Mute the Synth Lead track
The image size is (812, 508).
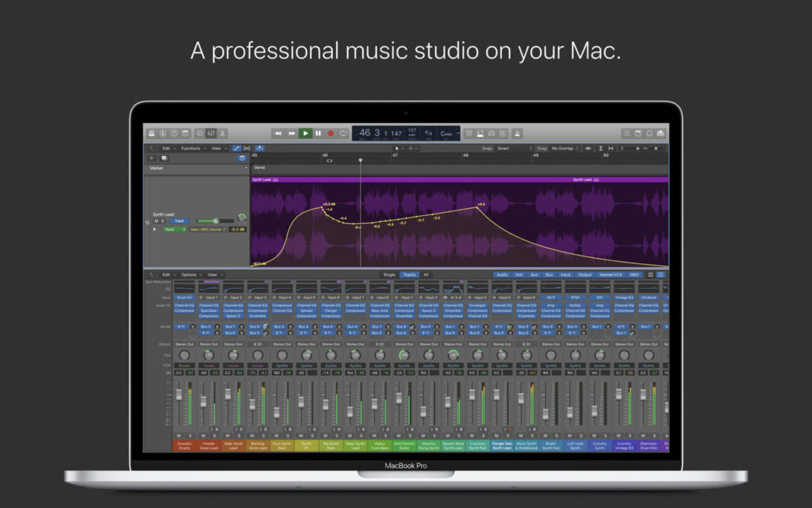155,221
